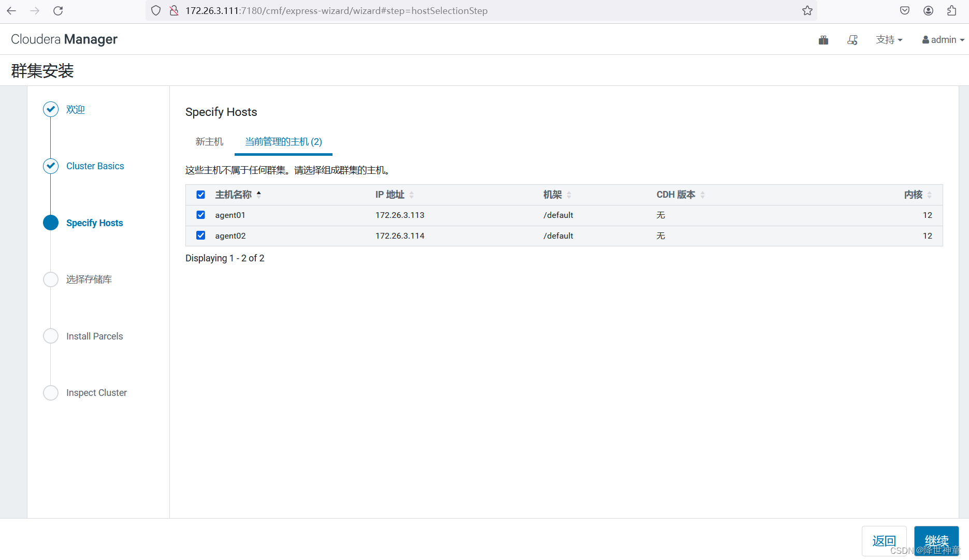Click the Displaying 1 - 2 of 2 text
Image resolution: width=969 pixels, height=560 pixels.
click(225, 258)
